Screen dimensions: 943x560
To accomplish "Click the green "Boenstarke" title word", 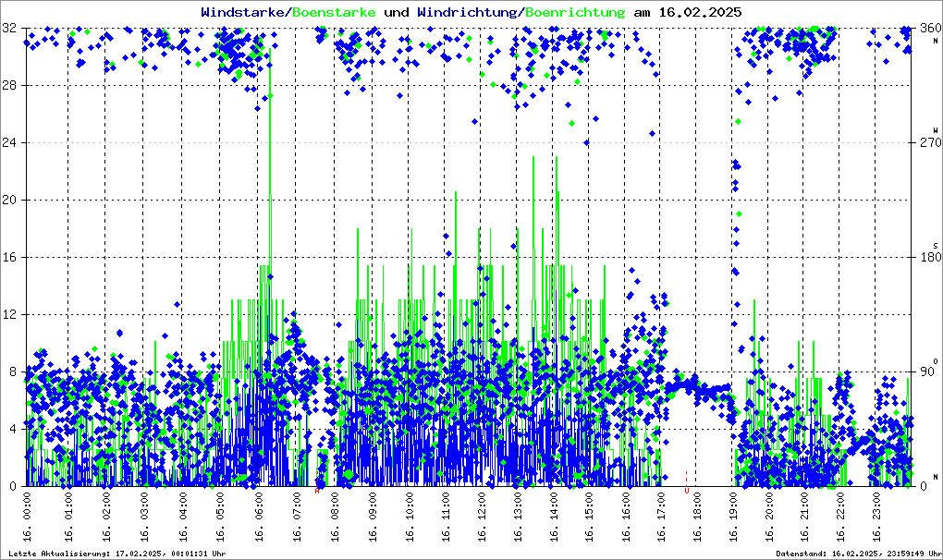I will 334,12.
